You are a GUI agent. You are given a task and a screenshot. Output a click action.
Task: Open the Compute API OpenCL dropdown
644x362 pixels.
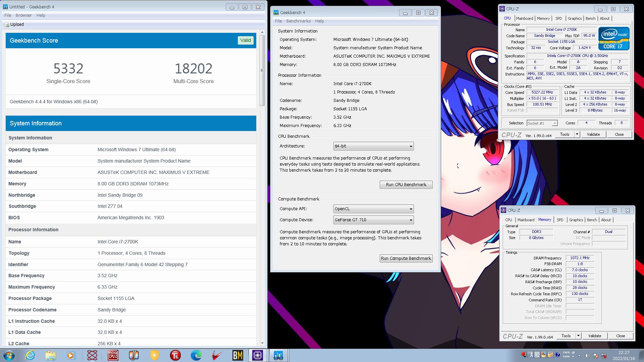pyautogui.click(x=373, y=209)
